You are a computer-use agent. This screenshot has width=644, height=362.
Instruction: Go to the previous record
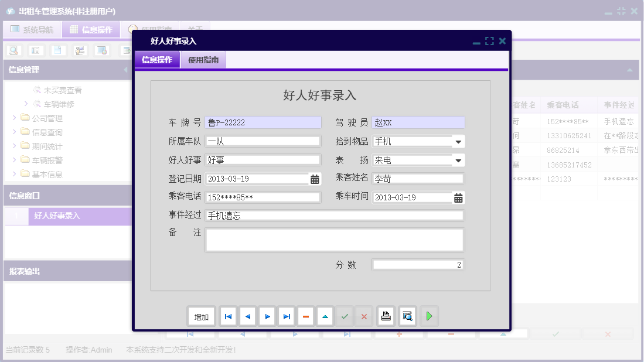click(x=247, y=316)
